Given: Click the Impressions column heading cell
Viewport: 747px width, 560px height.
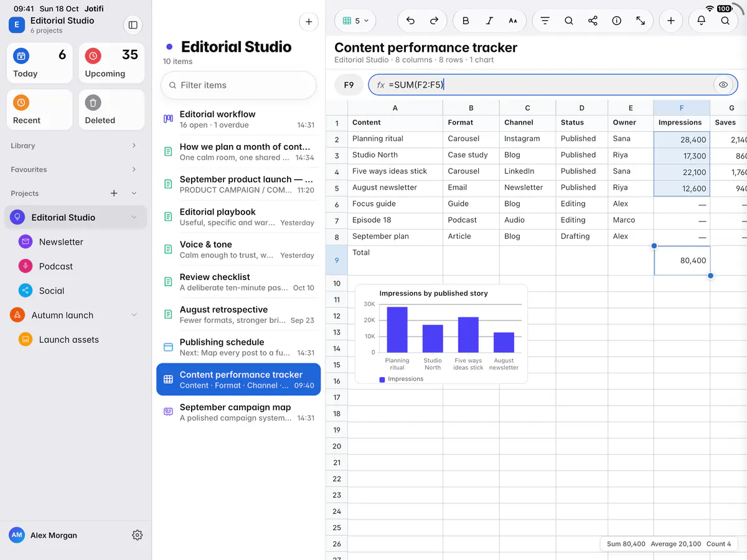Looking at the screenshot, I should [682, 123].
